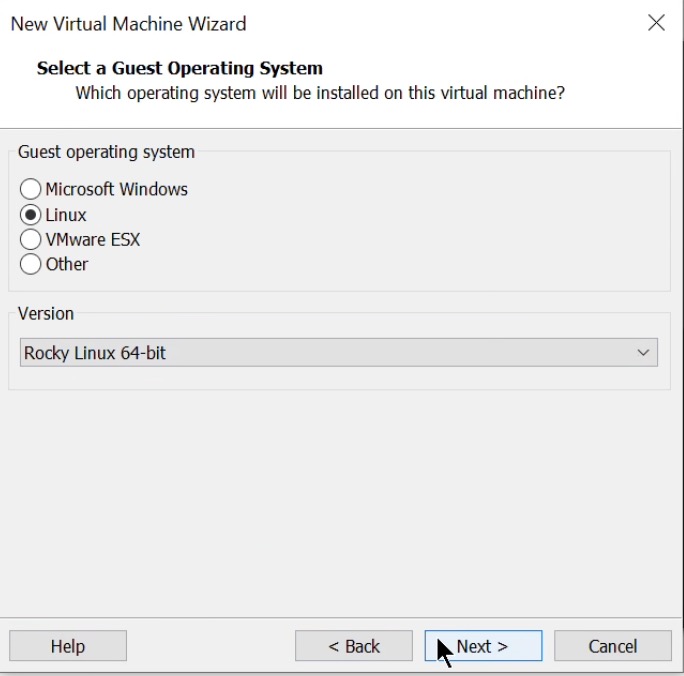Go back with the < Back button

(353, 646)
